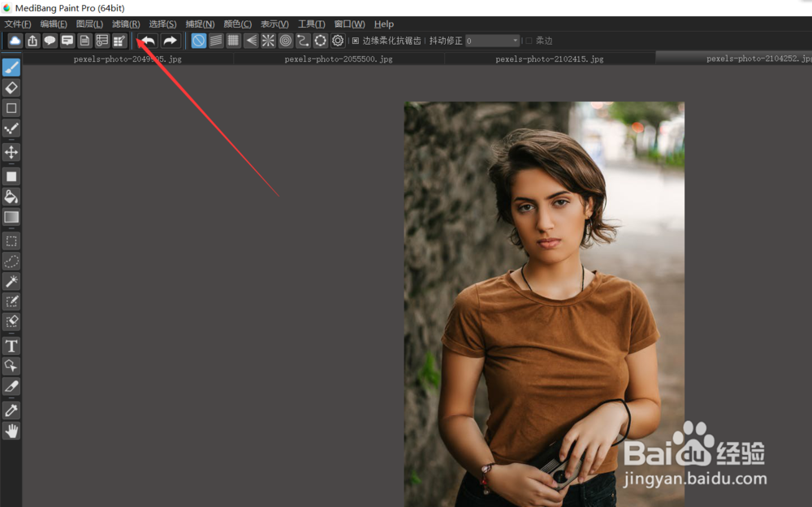Enable radial snap
812x507 pixels.
268,41
